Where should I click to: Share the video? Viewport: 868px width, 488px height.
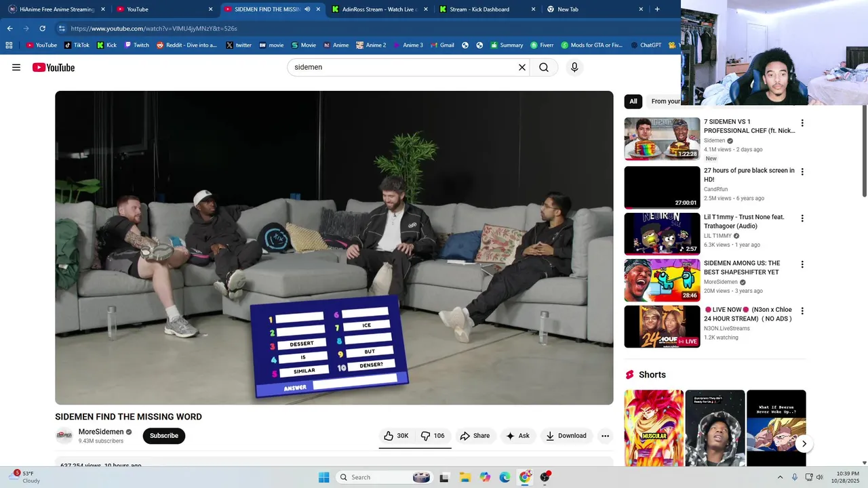coord(475,436)
